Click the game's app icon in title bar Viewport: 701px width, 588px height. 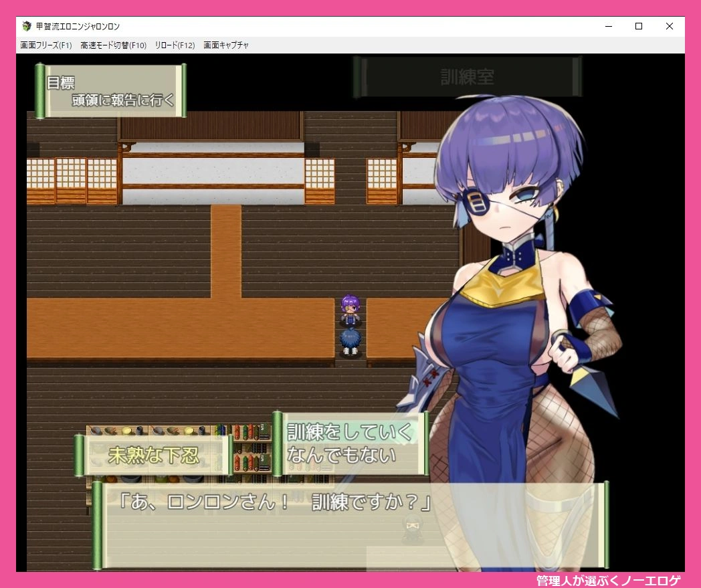tap(27, 27)
